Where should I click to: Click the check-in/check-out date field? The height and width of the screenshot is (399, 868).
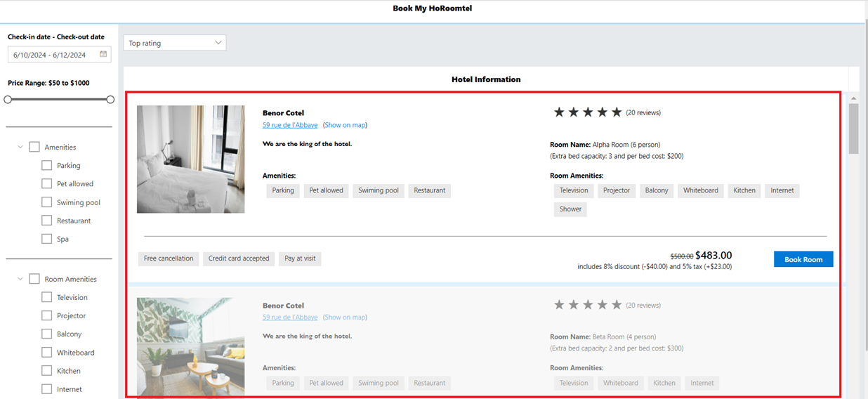[60, 55]
